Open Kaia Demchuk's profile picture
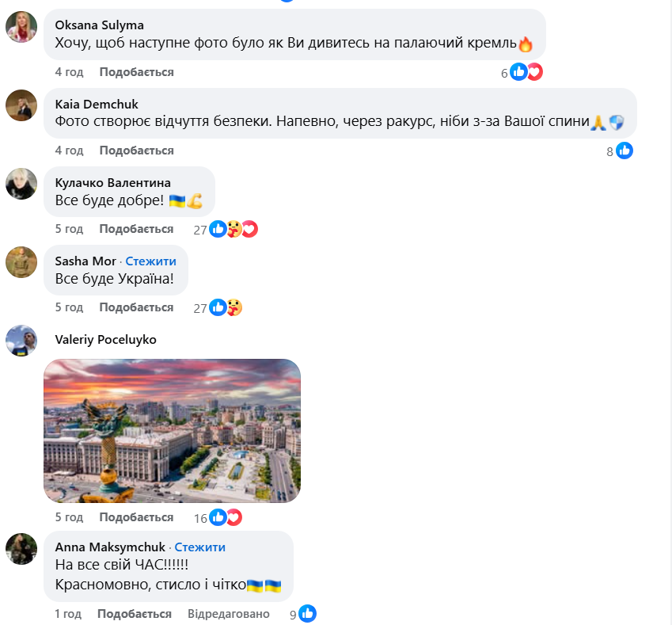The height and width of the screenshot is (625, 672). 21,105
